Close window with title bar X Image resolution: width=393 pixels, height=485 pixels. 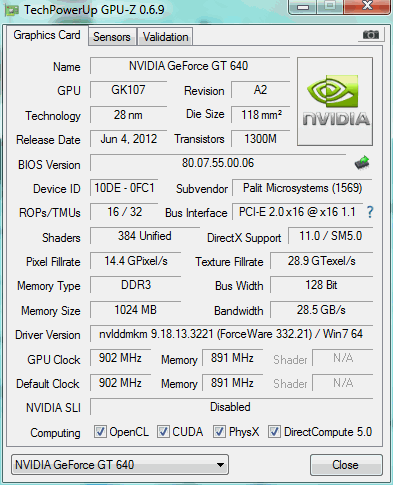(x=367, y=7)
